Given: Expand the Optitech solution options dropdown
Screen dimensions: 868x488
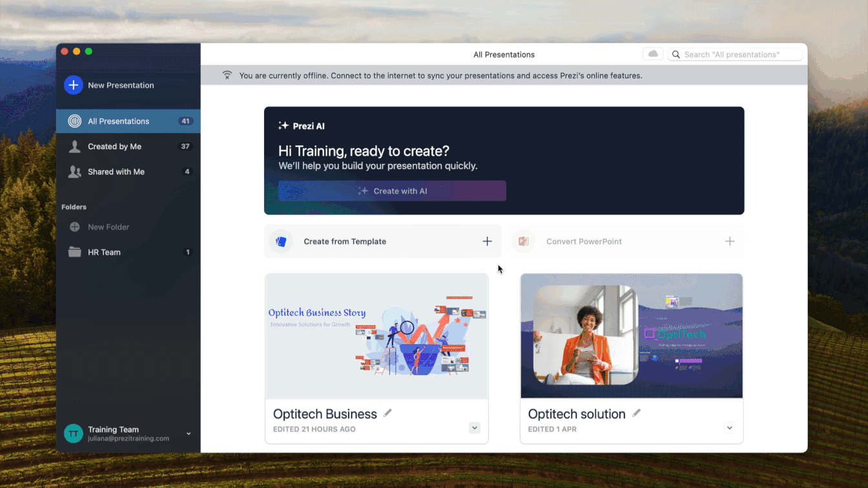Looking at the screenshot, I should 730,427.
